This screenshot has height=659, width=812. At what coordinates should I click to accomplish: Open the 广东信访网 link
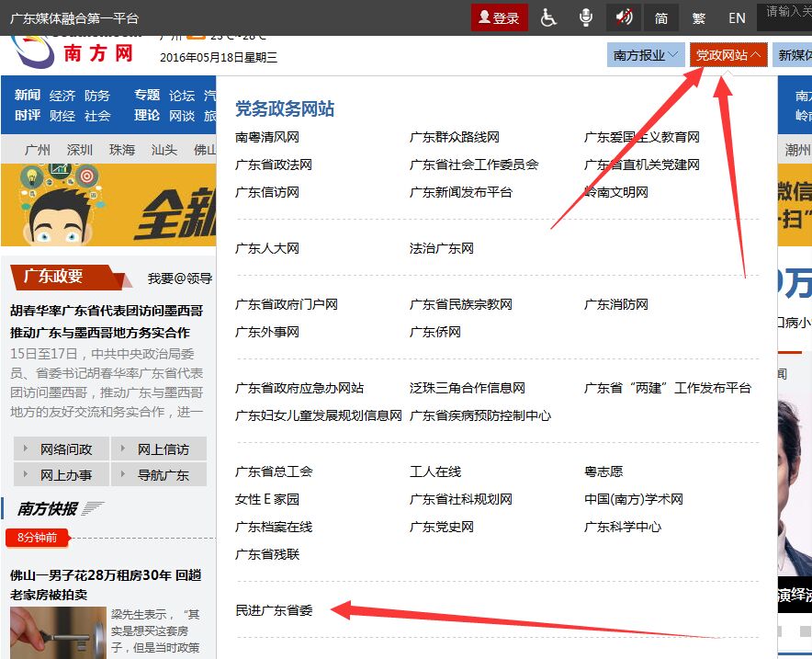tap(267, 192)
